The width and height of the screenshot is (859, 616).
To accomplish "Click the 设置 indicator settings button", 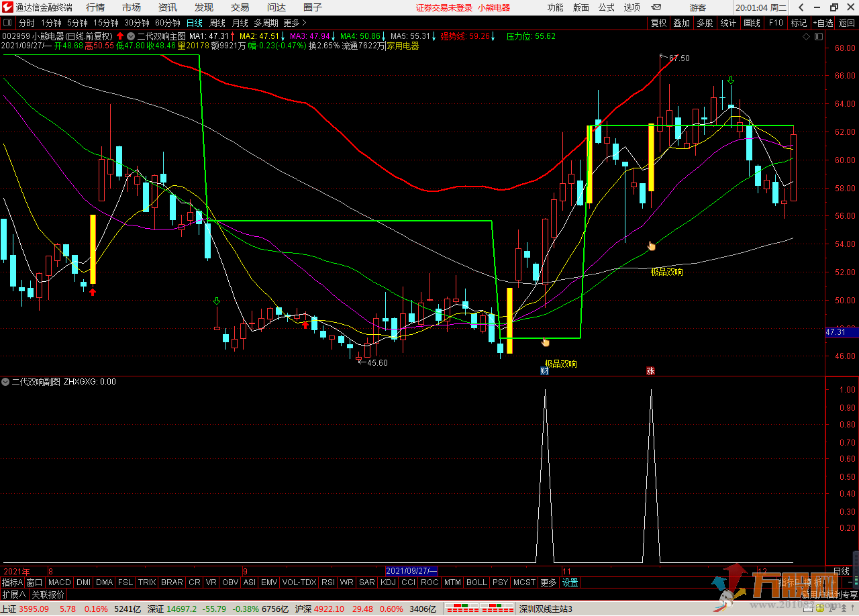I will pyautogui.click(x=570, y=582).
